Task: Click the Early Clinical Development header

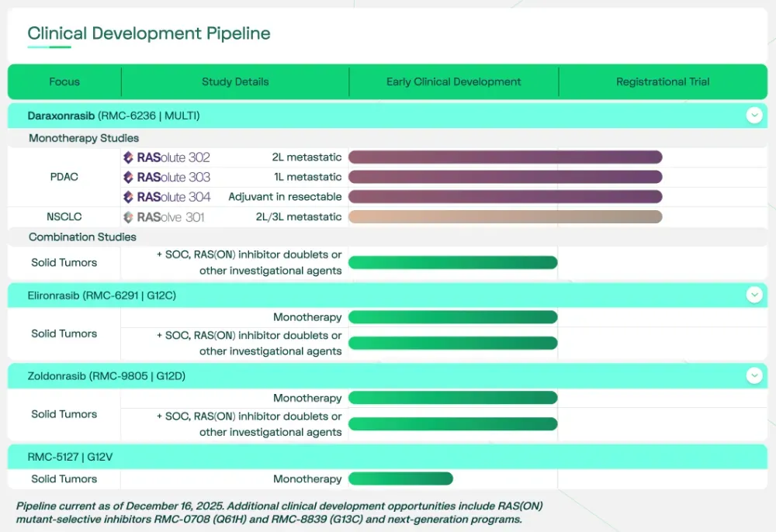Action: point(453,81)
